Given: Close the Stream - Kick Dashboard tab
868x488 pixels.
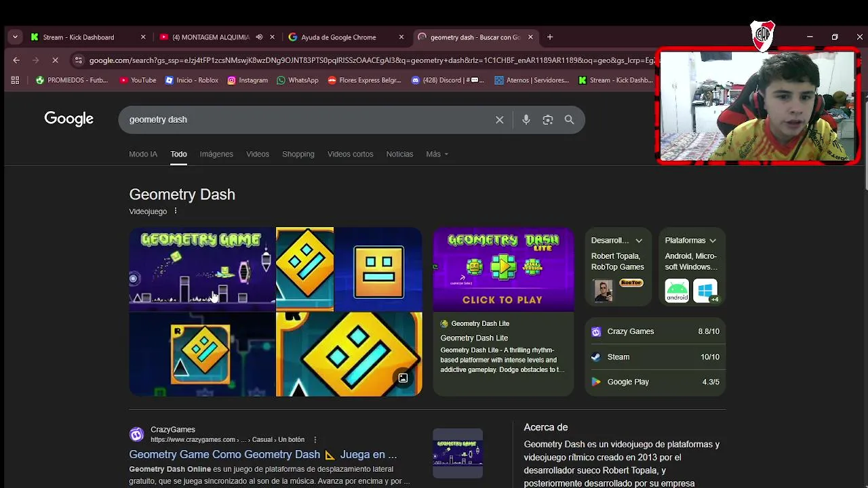Looking at the screenshot, I should pyautogui.click(x=143, y=37).
